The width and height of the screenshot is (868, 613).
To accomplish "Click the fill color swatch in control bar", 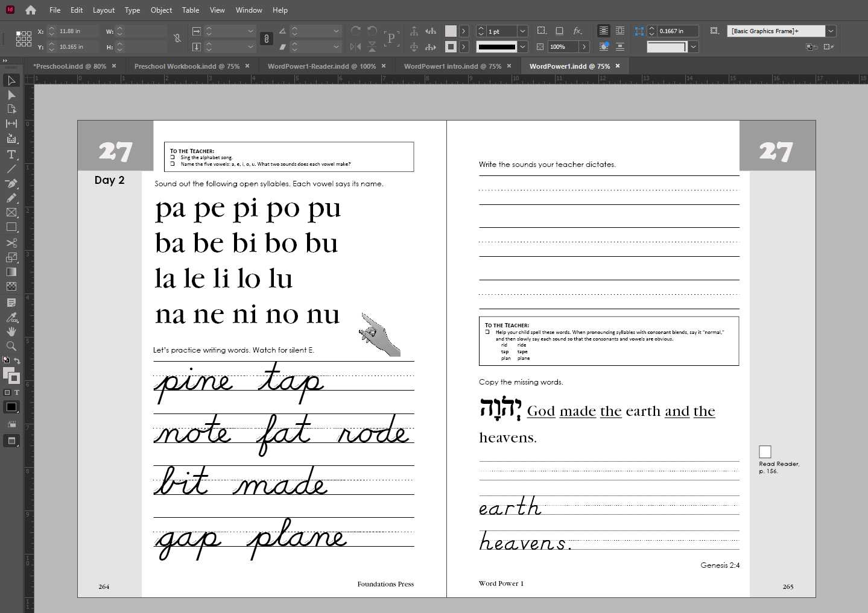I will (451, 31).
